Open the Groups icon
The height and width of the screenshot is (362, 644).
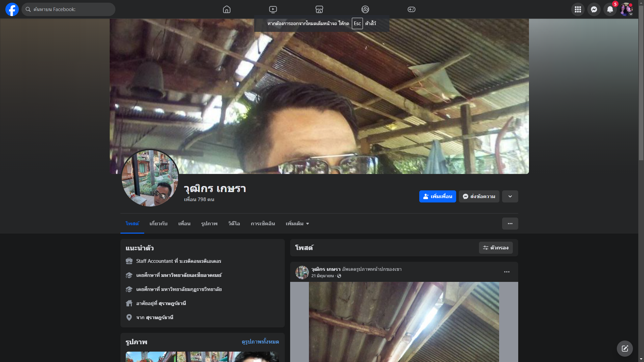tap(365, 9)
